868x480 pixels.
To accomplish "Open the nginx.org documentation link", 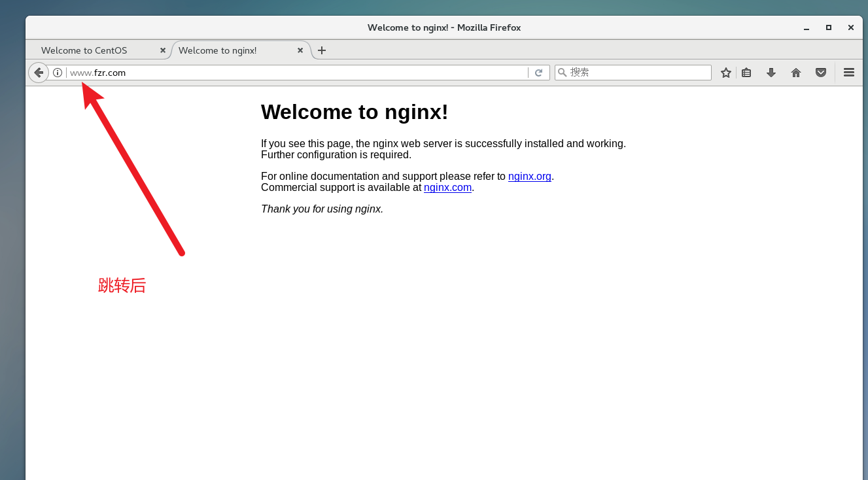I will (530, 177).
